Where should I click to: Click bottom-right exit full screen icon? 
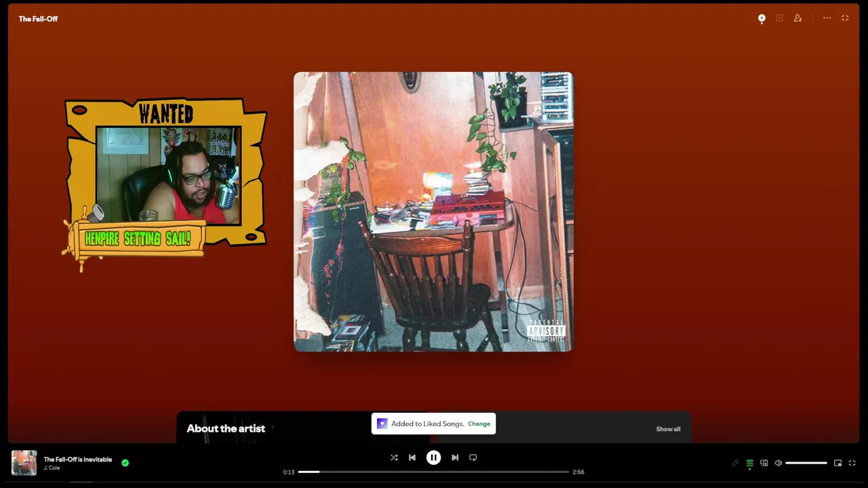point(852,463)
